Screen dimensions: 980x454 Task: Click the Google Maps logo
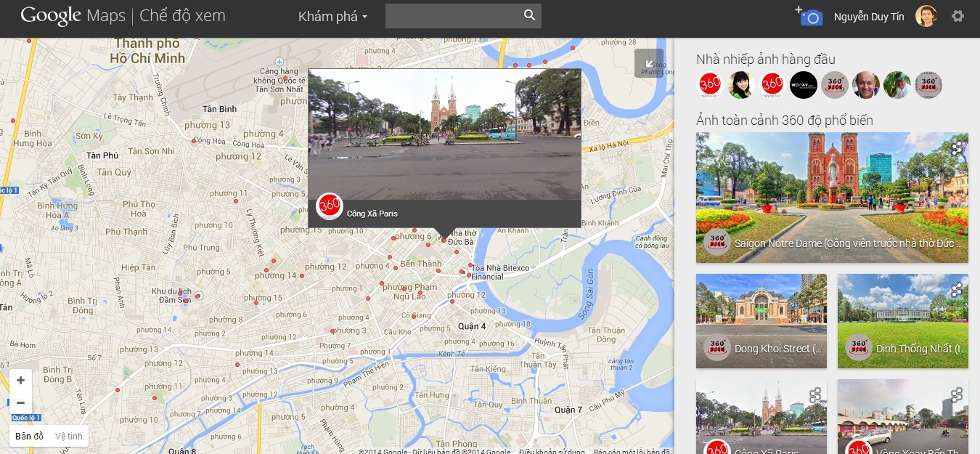coord(73,16)
